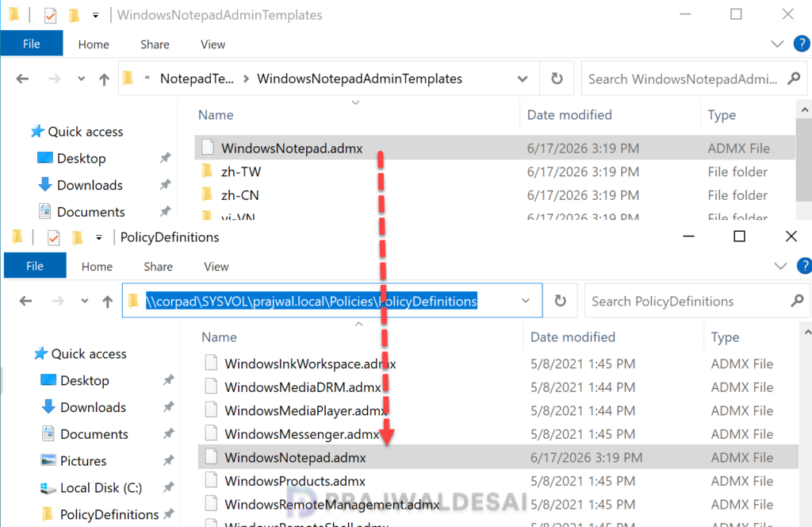Unpin Pictures from Quick access
The width and height of the screenshot is (812, 527).
[x=168, y=460]
